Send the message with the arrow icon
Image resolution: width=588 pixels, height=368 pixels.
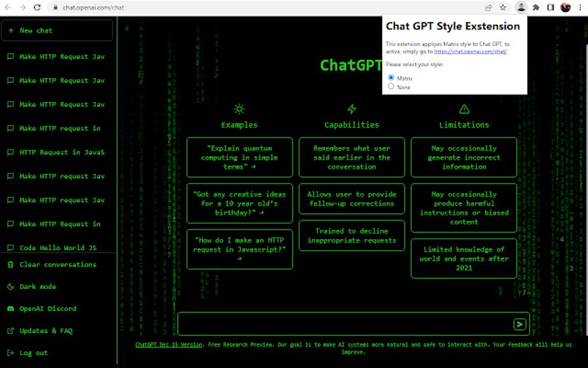(x=519, y=324)
